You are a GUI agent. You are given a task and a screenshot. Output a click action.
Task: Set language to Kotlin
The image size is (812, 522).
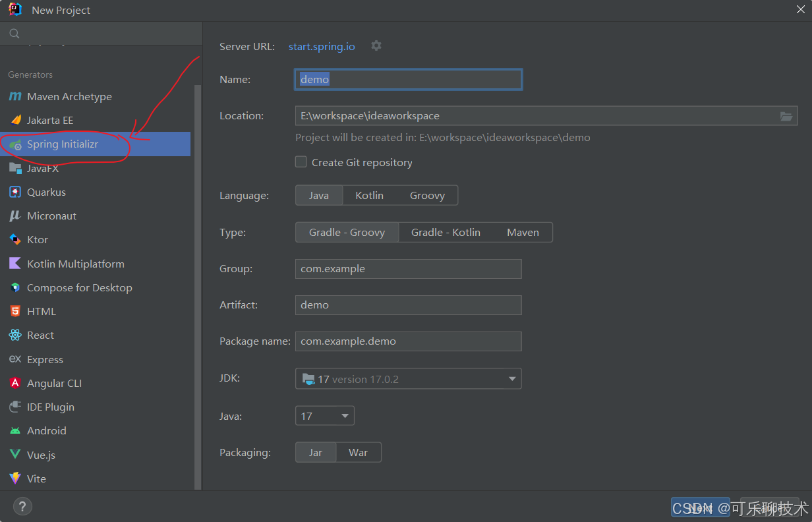click(369, 196)
